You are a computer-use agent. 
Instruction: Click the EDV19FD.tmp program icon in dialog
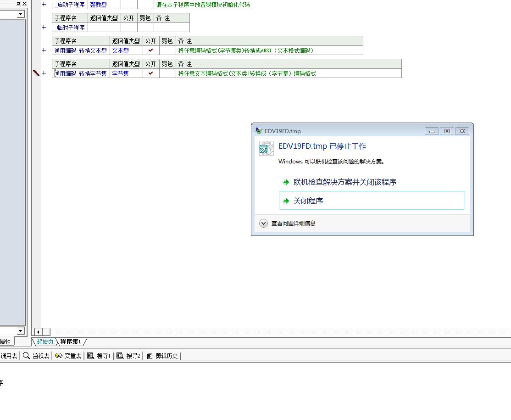pos(266,148)
